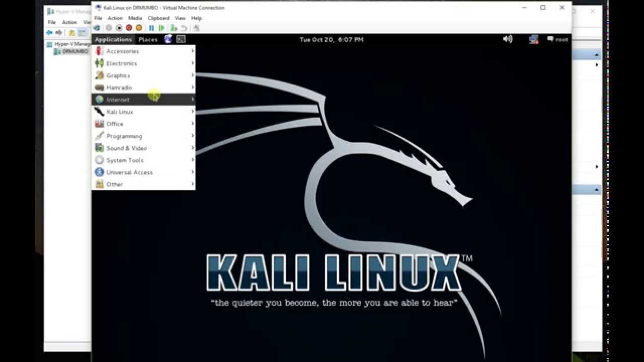Expand the Hamradio submenu arrow

tap(193, 87)
